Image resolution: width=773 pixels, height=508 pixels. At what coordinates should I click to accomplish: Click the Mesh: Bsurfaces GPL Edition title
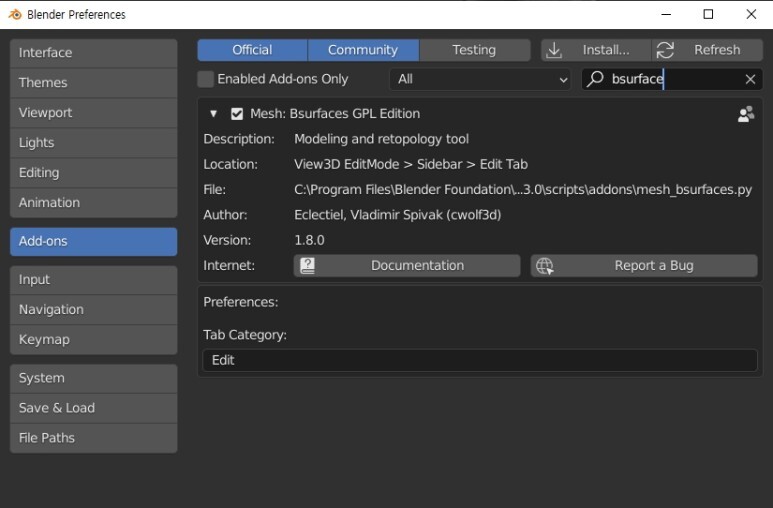(335, 114)
